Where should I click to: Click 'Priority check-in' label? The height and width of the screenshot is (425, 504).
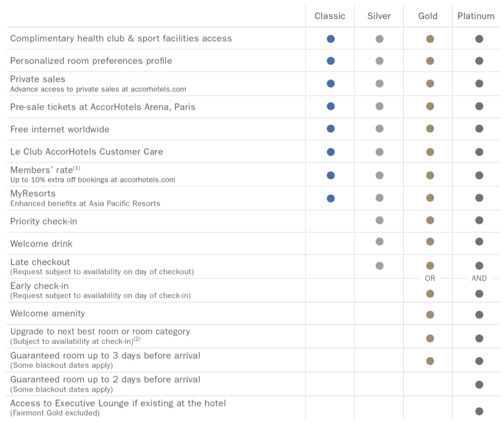point(44,221)
